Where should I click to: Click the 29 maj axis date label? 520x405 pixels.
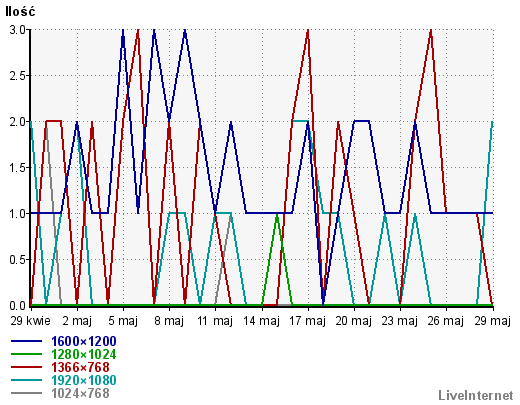point(492,321)
